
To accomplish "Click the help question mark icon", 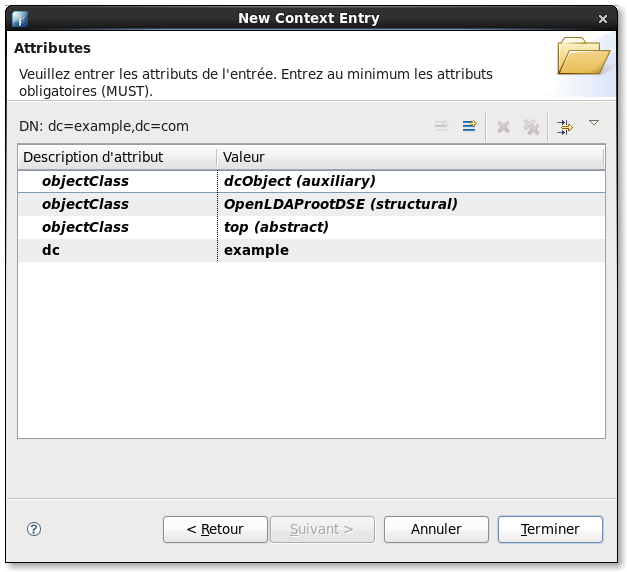I will coord(34,529).
